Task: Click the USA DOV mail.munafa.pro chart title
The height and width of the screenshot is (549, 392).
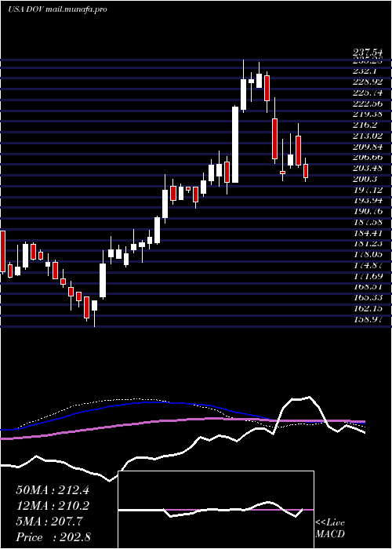Action: pos(57,9)
